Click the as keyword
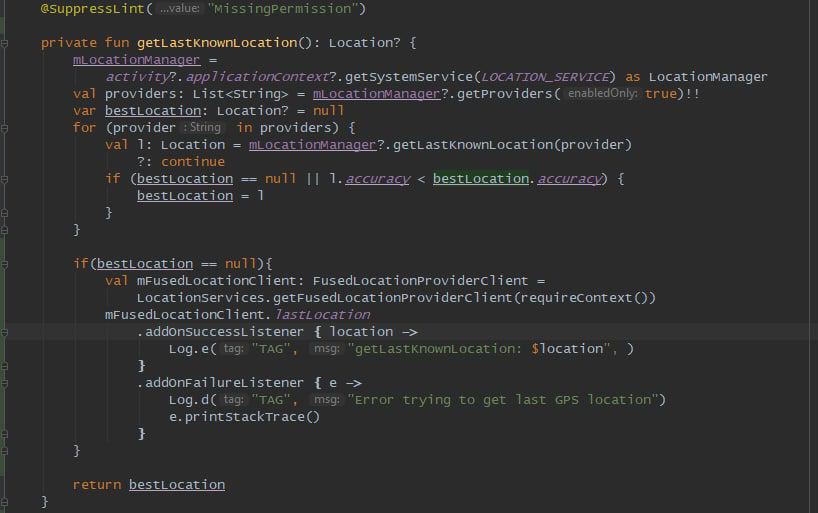This screenshot has height=513, width=818. [x=633, y=77]
